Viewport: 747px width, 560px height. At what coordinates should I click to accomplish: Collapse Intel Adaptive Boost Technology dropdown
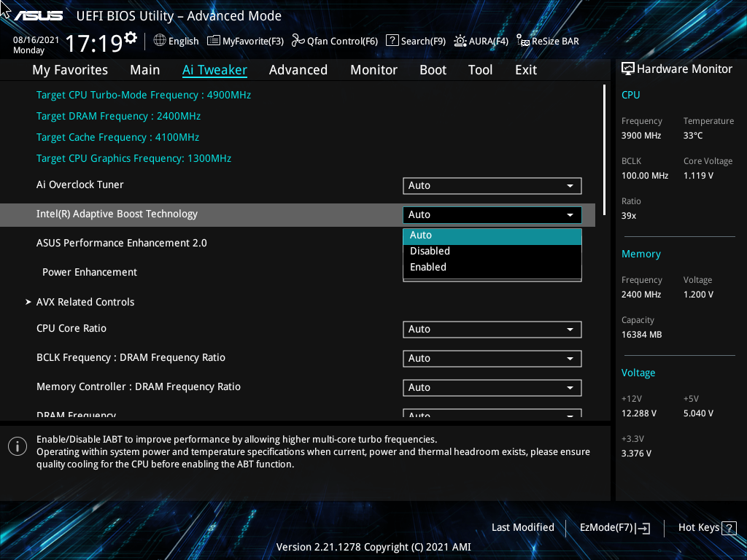pyautogui.click(x=492, y=215)
